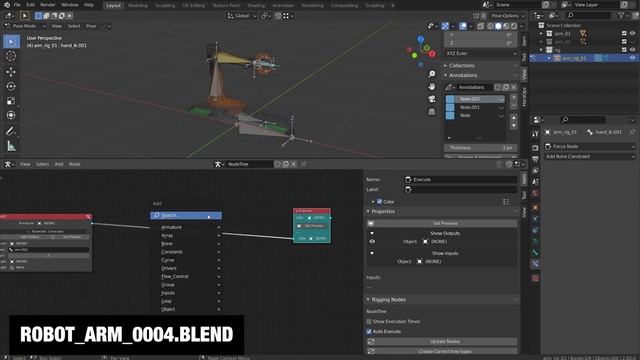This screenshot has width=640, height=360.
Task: Open the File menu
Action: pyautogui.click(x=17, y=5)
